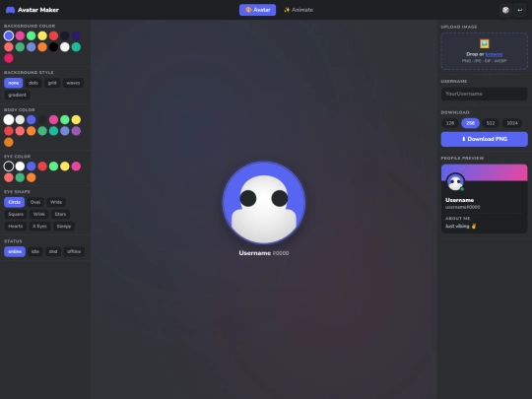Click the large avatar preview in center

[264, 203]
